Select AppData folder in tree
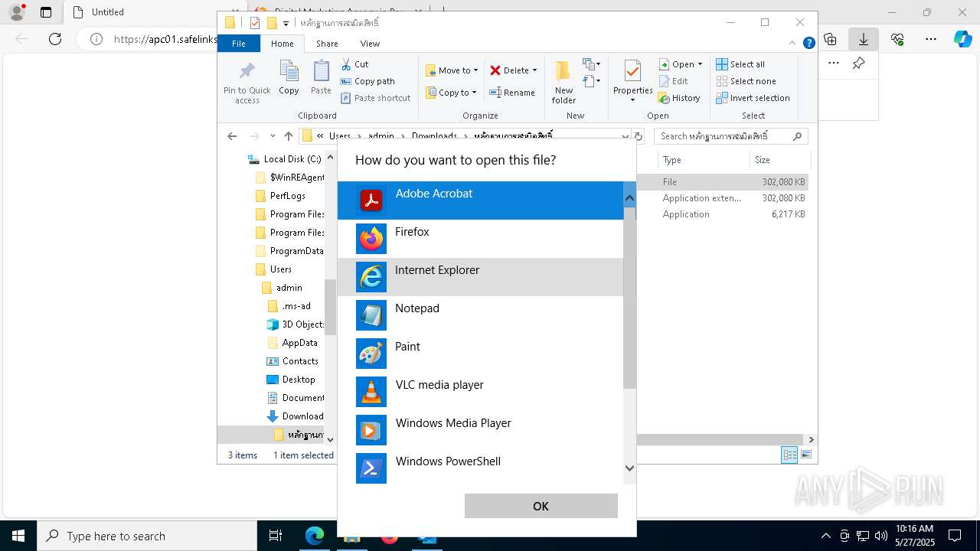This screenshot has height=551, width=980. click(x=292, y=343)
